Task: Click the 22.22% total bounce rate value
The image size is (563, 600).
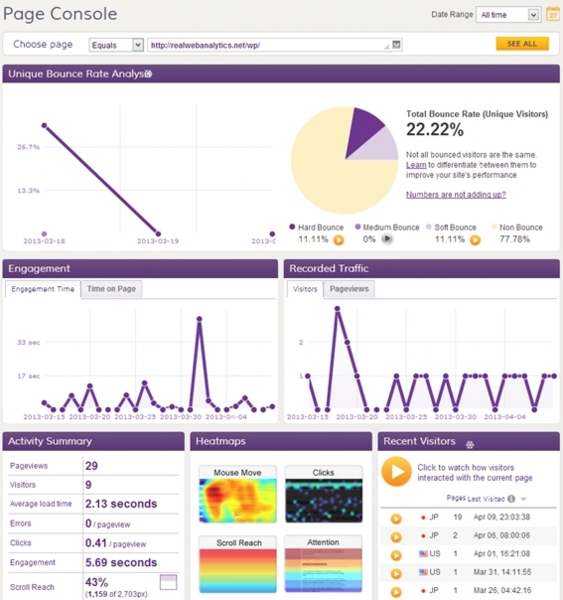Action: (x=435, y=129)
